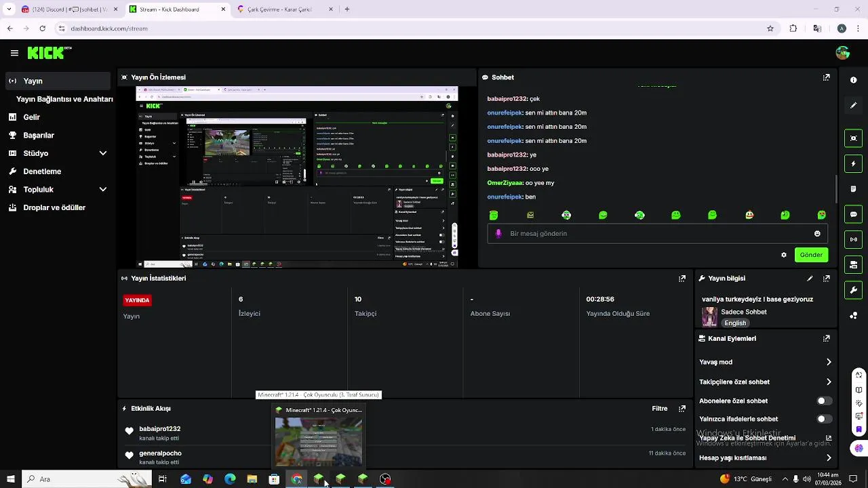Screen dimensions: 868x488
Task: Open Task View on the taskbar
Action: 163,479
